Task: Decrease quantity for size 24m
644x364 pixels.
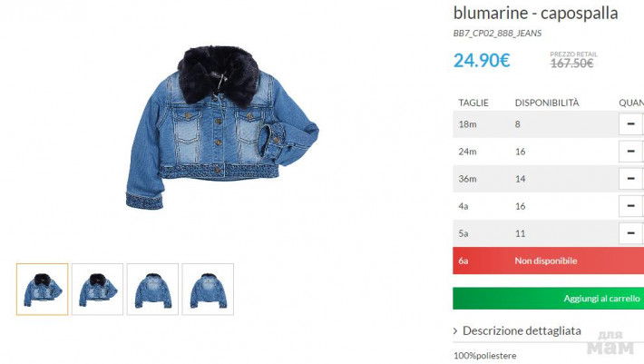Action: tap(631, 152)
